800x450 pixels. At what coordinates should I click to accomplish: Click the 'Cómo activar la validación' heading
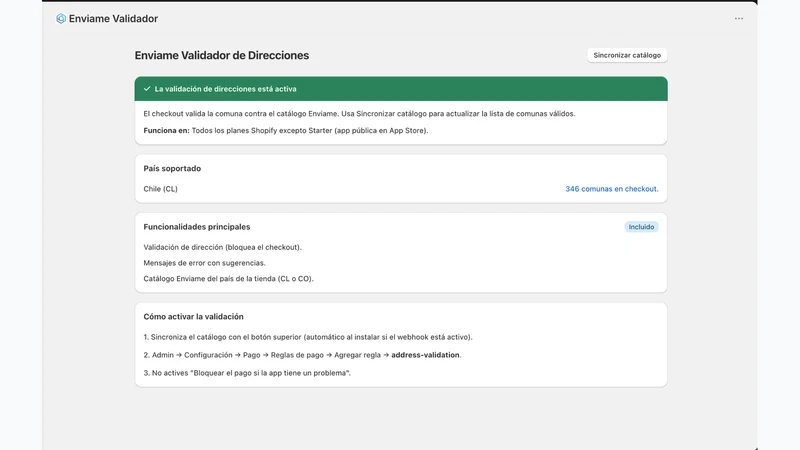tap(193, 317)
